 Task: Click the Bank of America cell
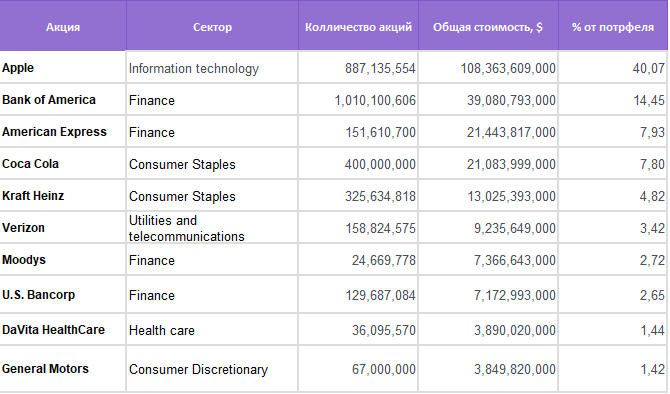click(x=63, y=100)
